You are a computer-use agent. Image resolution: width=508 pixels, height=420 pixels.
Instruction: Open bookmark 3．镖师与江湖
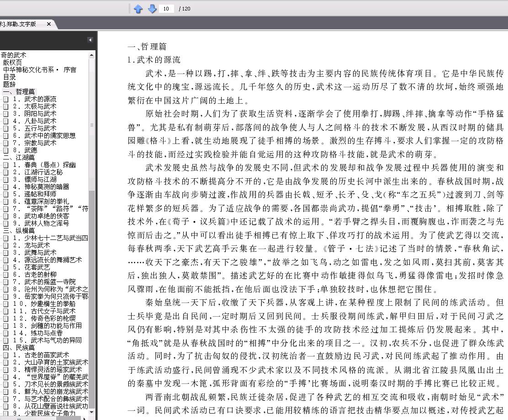pos(35,180)
